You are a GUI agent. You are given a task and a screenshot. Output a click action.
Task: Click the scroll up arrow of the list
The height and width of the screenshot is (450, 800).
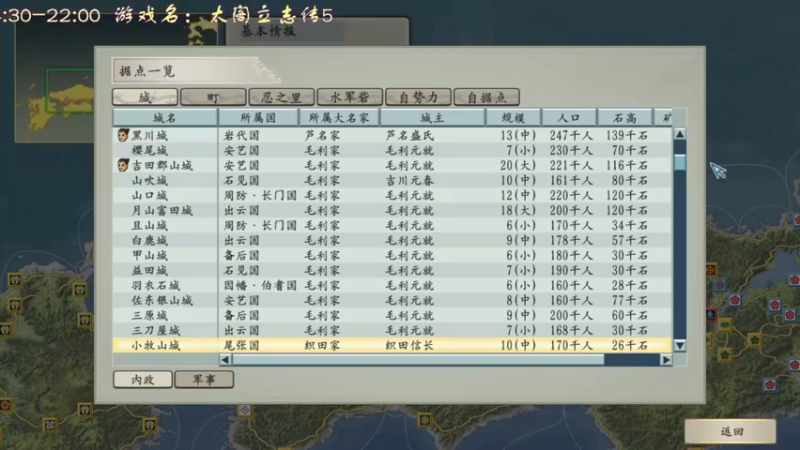(680, 134)
